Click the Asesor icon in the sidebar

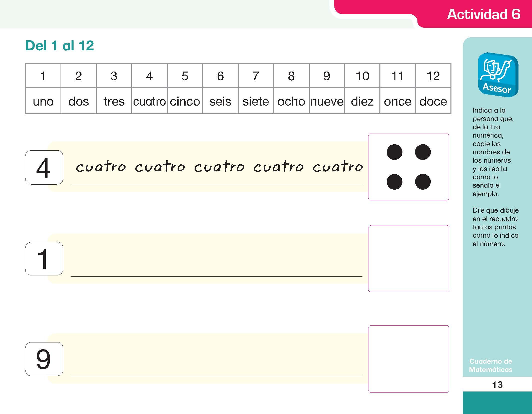498,75
